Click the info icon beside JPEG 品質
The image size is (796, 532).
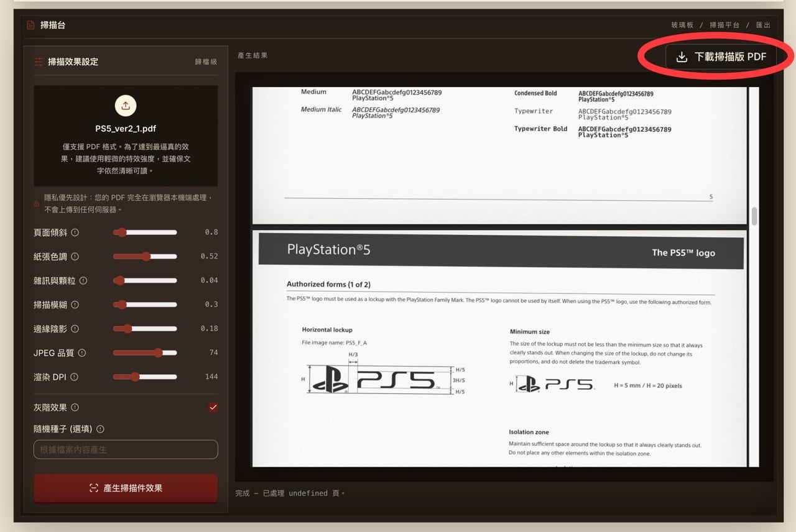point(82,352)
